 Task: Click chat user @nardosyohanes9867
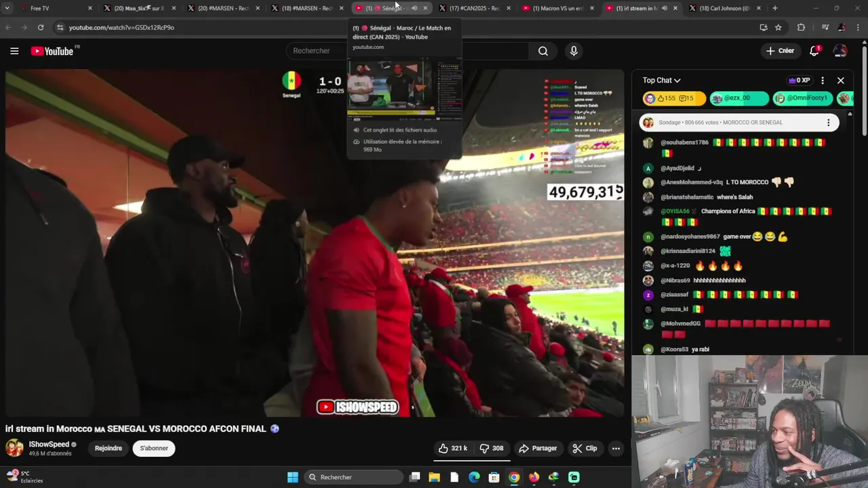[x=690, y=237]
